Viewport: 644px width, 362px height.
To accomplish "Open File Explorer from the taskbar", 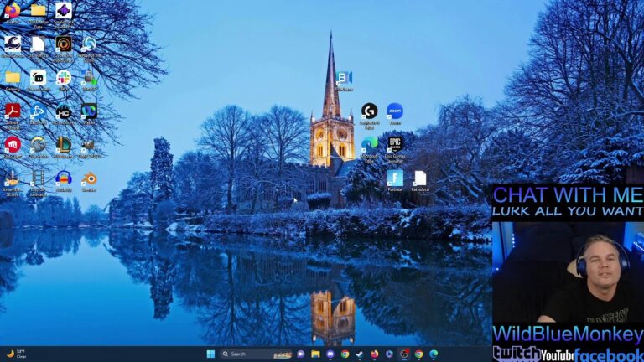I will [315, 354].
